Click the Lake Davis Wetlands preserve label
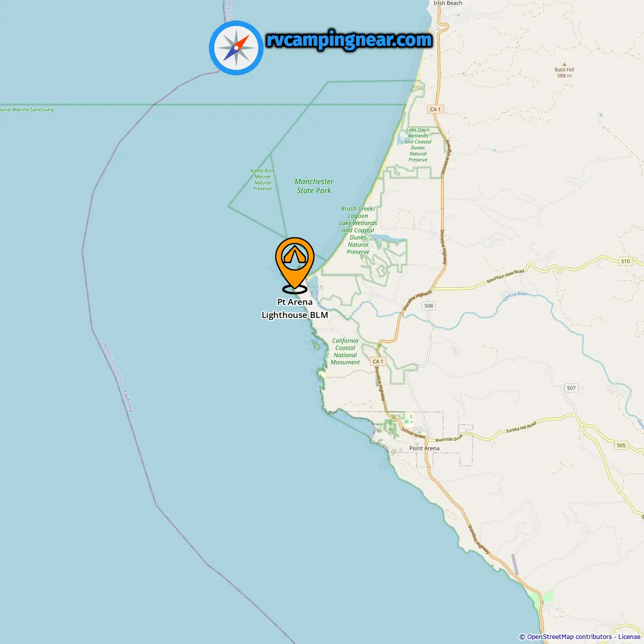The width and height of the screenshot is (644, 644). pyautogui.click(x=418, y=145)
